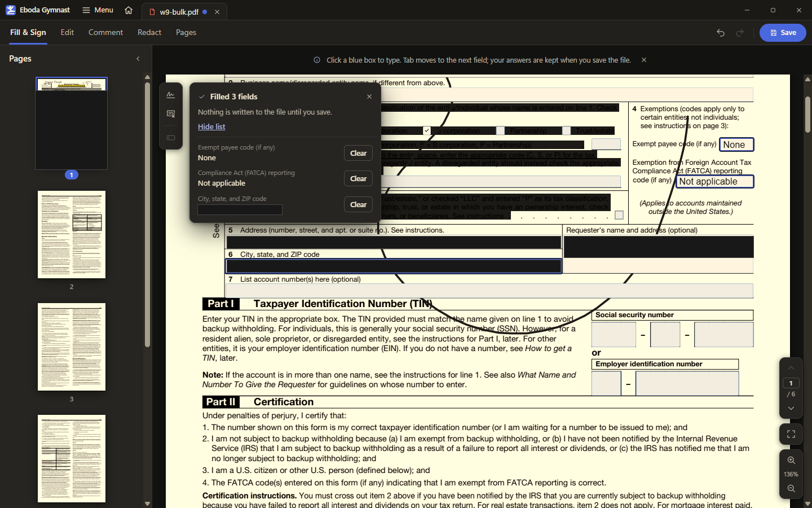Close the w9-bulk.pdf tab
Image resolution: width=812 pixels, height=508 pixels.
pyautogui.click(x=217, y=12)
